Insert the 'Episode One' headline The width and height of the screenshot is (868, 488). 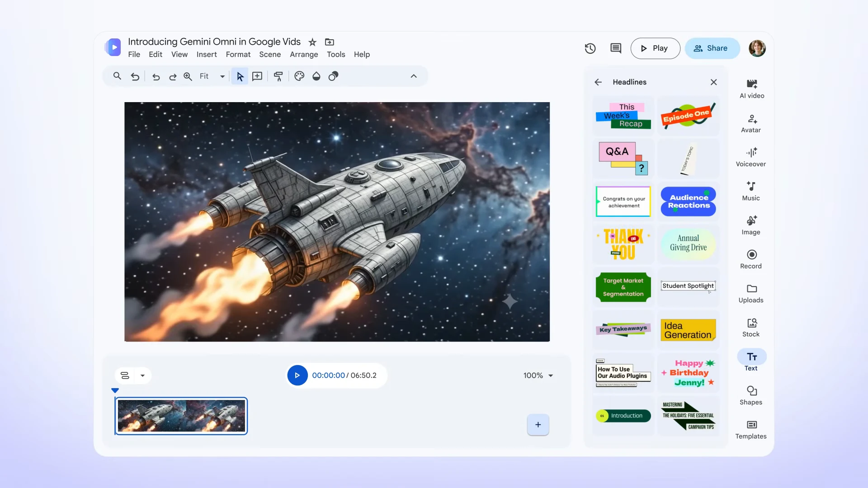[688, 116]
